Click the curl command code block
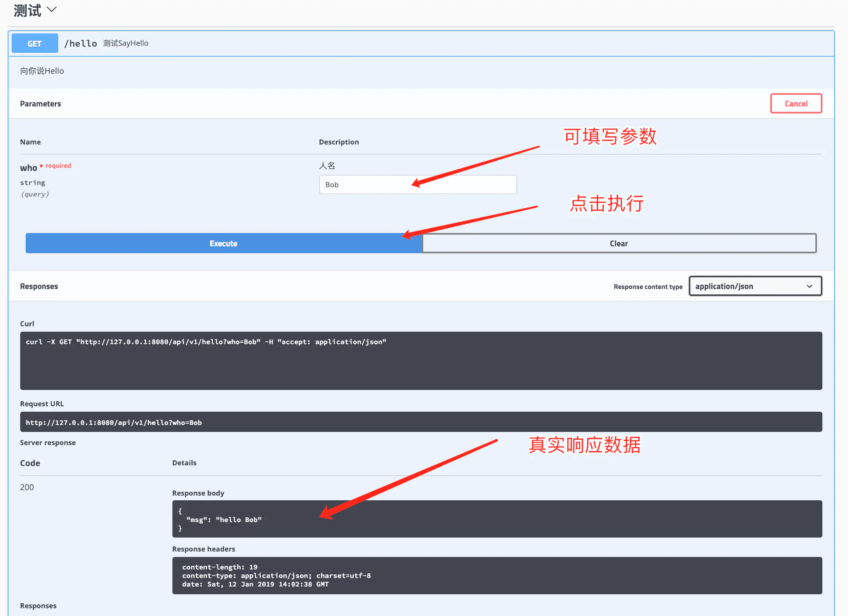 (x=421, y=361)
